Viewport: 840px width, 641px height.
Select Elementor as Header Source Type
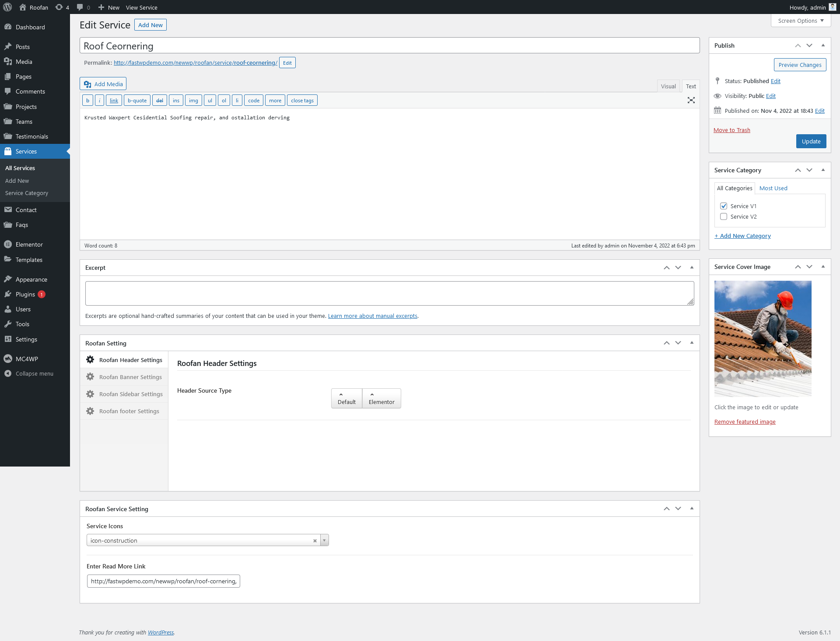(381, 398)
